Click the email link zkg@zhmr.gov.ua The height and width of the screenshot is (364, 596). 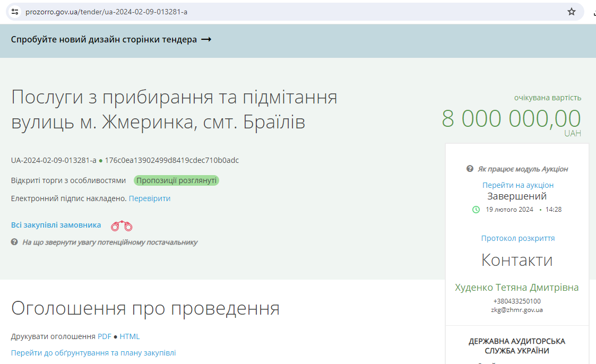(517, 310)
